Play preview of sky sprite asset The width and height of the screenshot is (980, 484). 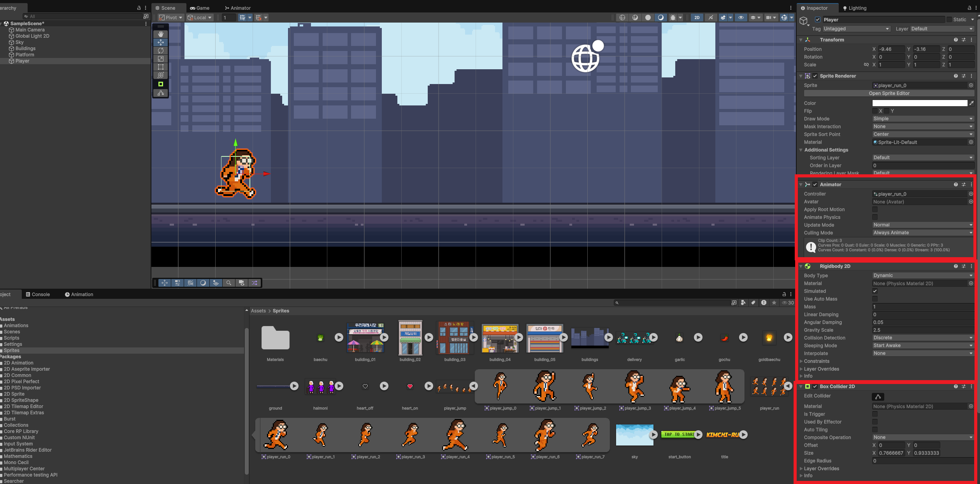[x=653, y=434]
